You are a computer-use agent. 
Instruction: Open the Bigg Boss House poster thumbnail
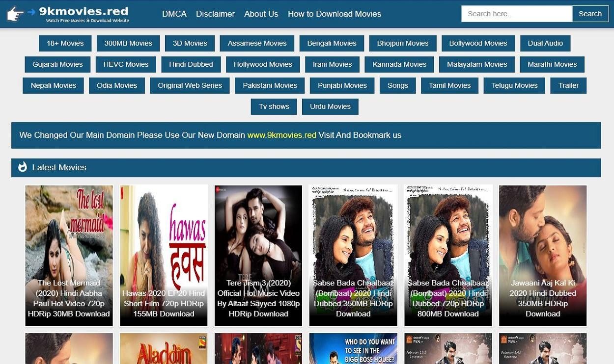[x=353, y=349]
